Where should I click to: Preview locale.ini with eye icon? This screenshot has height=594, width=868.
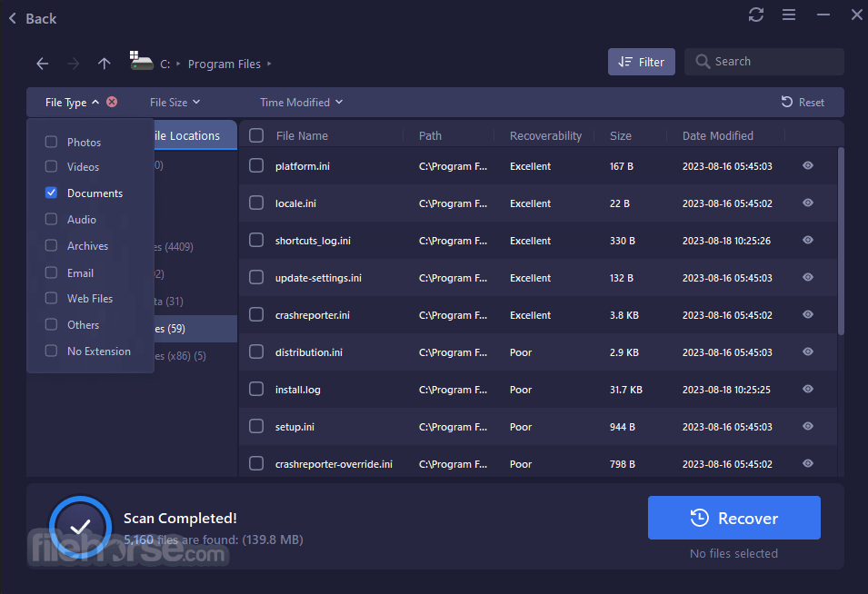tap(808, 203)
